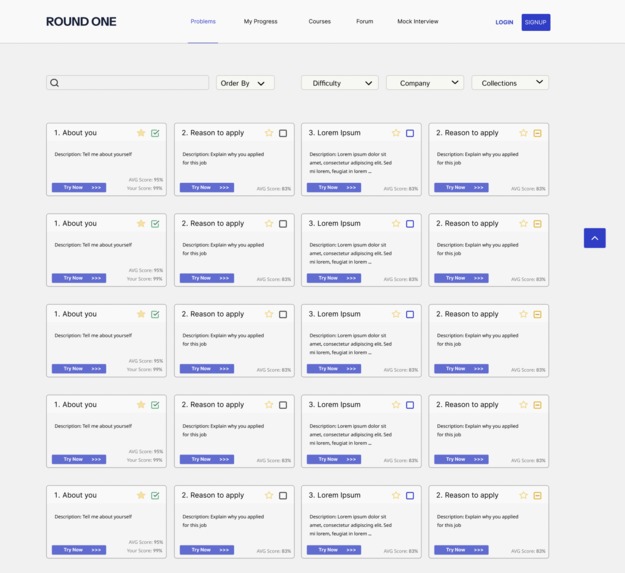Click Try Now on second-row 'Lorem Ipsum' card

coord(334,278)
